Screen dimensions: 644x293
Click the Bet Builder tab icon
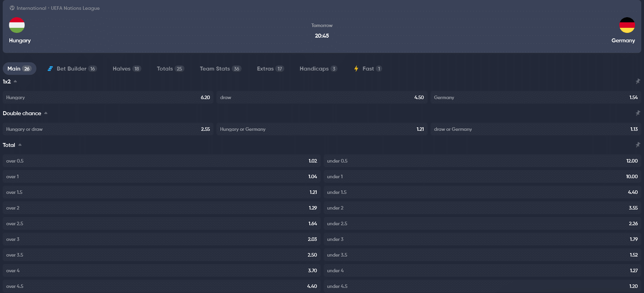[50, 69]
